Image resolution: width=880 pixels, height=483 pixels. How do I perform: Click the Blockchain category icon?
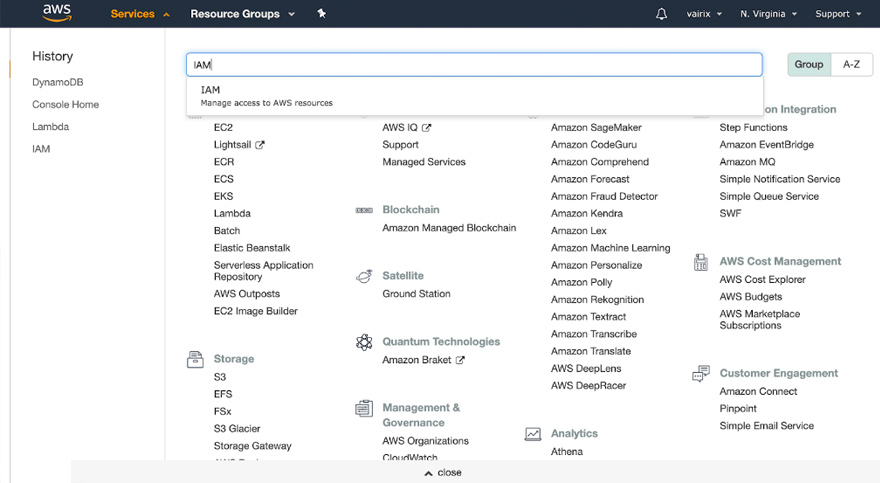point(364,210)
